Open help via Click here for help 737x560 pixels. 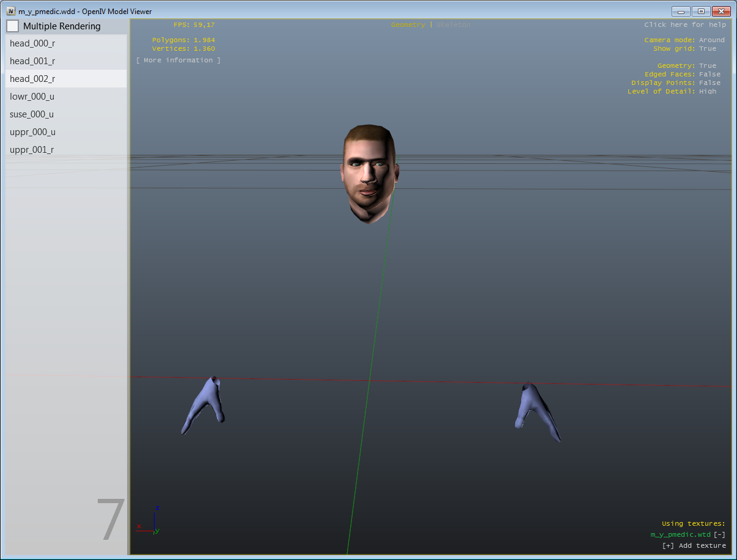[684, 25]
